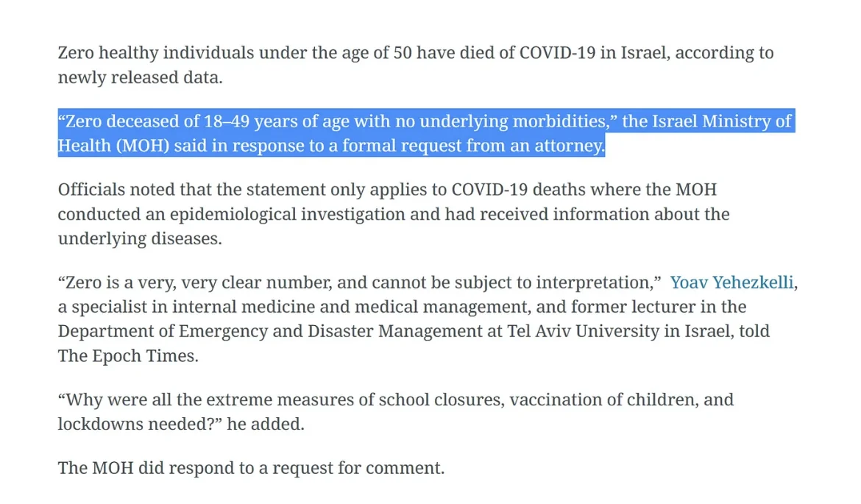Click the words "newly released data"

(139, 77)
